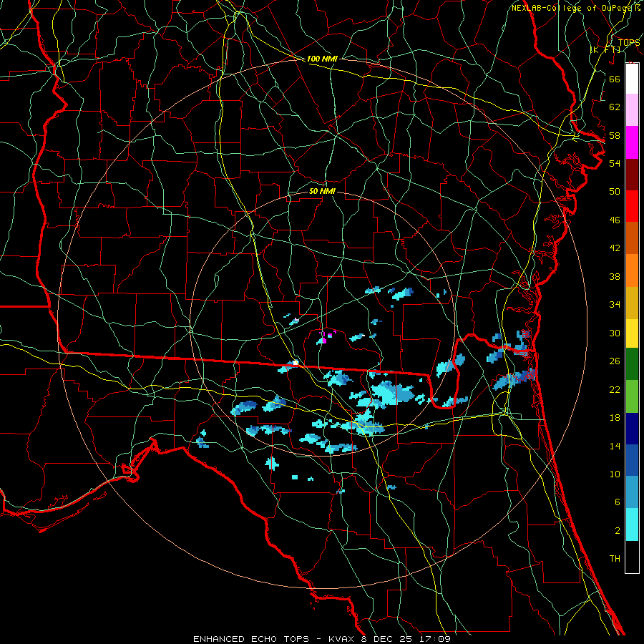
Task: Click legend value "22"
Action: [x=615, y=389]
